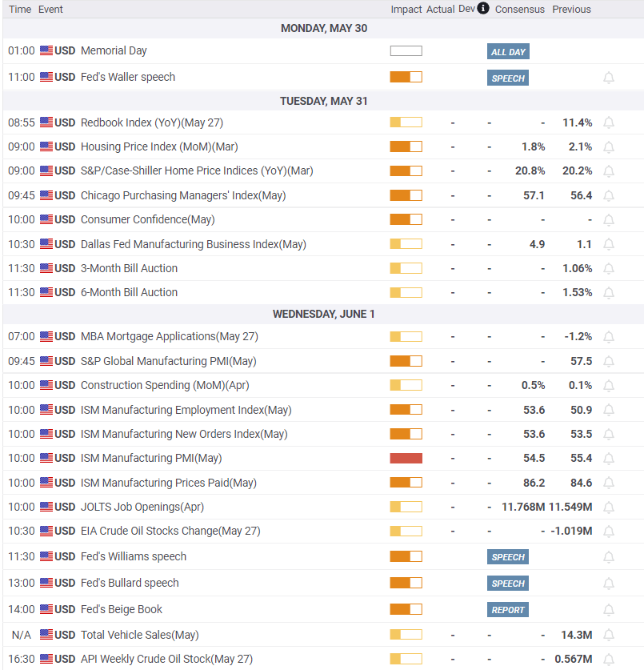644x670 pixels.
Task: Enable notification bell for ISM Manufacturing PMI
Action: point(609,459)
